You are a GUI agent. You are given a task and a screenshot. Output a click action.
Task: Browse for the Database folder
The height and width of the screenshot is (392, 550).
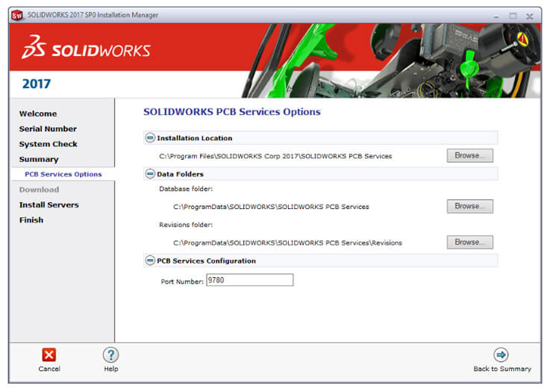point(469,206)
